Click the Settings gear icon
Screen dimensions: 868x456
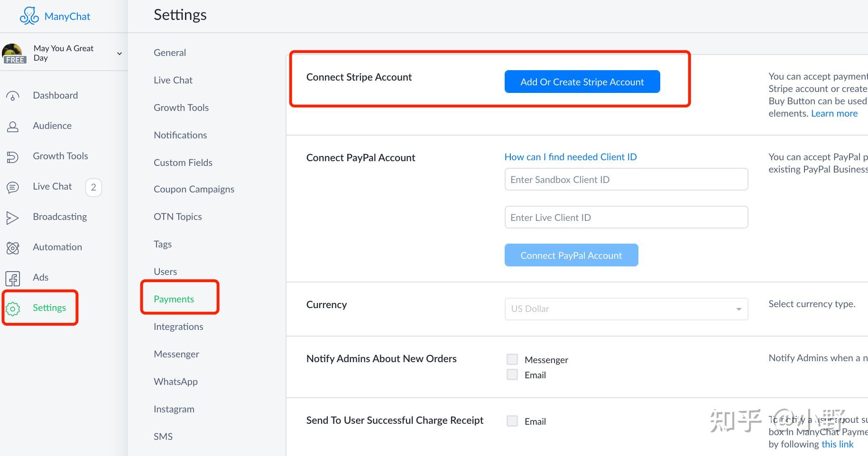pyautogui.click(x=13, y=309)
